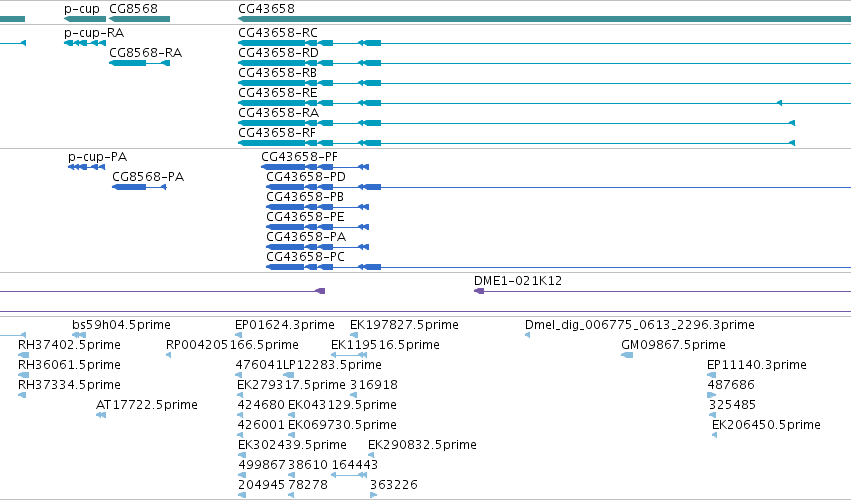This screenshot has height=500, width=851.
Task: Open the CG8568-PA coding feature
Action: point(139,187)
